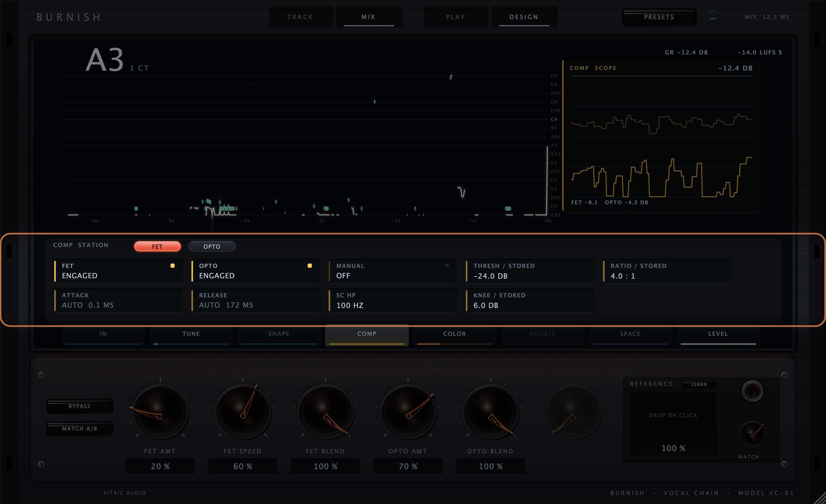This screenshot has width=826, height=504.
Task: Switch to the Design view tab
Action: (x=524, y=17)
